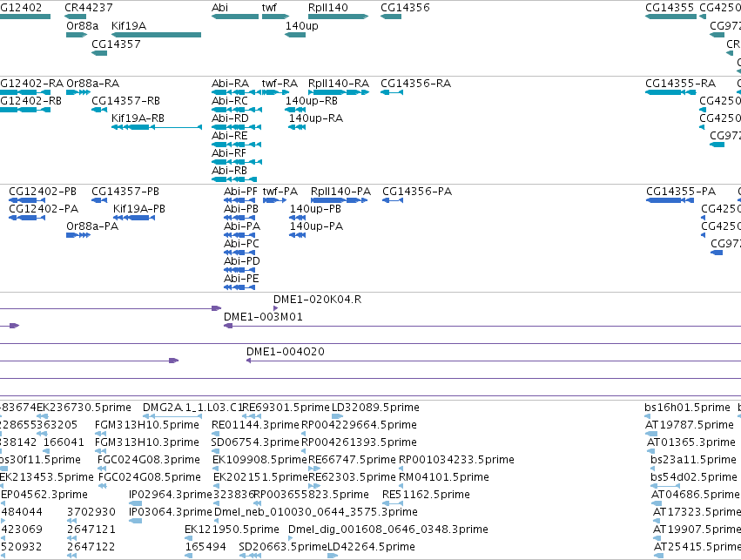Select BAC clone DME1-004O20
The image size is (741, 560).
pos(286,352)
